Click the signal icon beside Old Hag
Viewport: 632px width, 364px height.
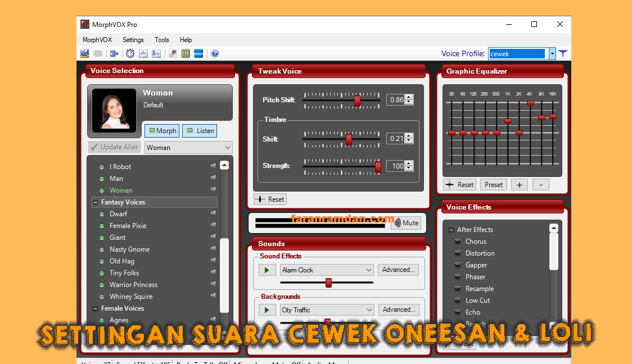[x=213, y=261]
